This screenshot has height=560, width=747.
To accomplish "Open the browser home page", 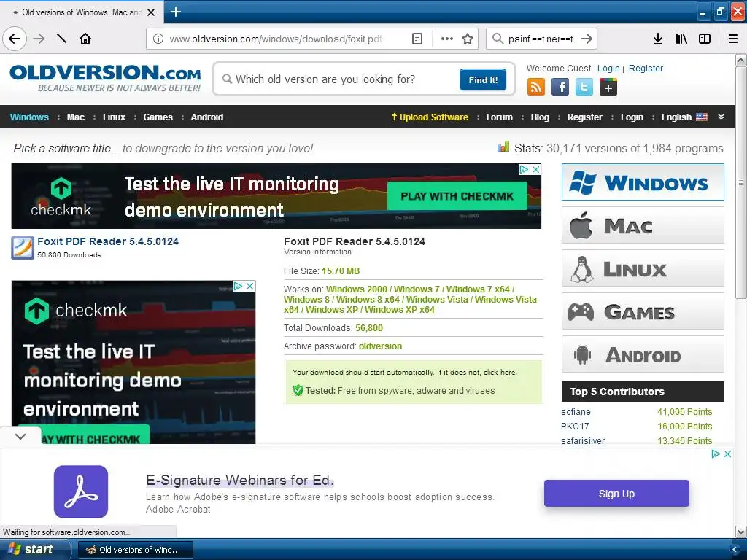I will coord(85,39).
